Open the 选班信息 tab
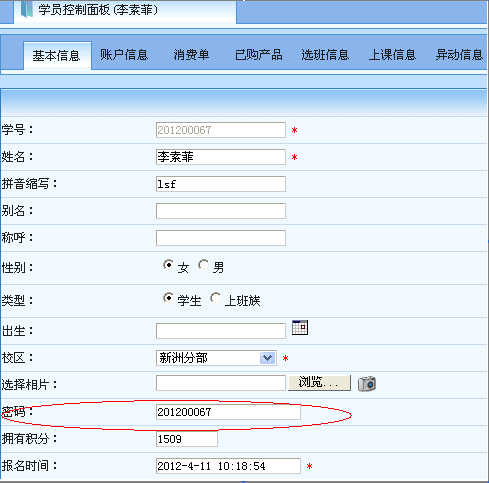The width and height of the screenshot is (489, 483). click(x=325, y=55)
